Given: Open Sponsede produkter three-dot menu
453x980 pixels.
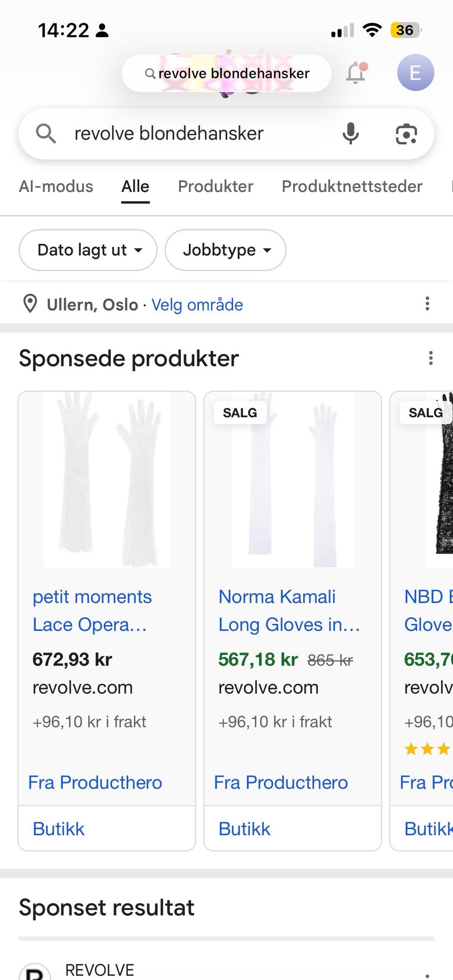Looking at the screenshot, I should (430, 358).
